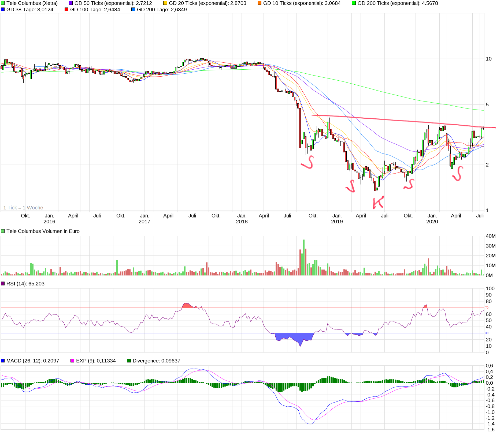This screenshot has height=435, width=504.
Task: Select the magenta EXP (9) legend square
Action: tap(72, 361)
